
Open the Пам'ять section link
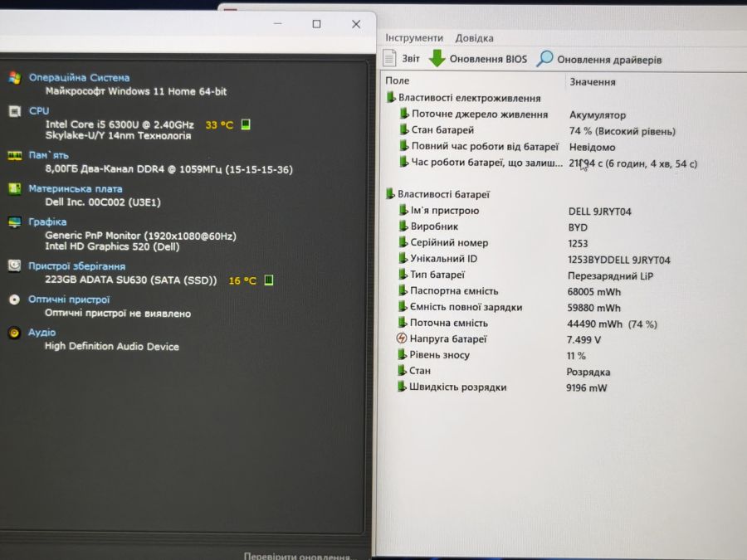49,155
